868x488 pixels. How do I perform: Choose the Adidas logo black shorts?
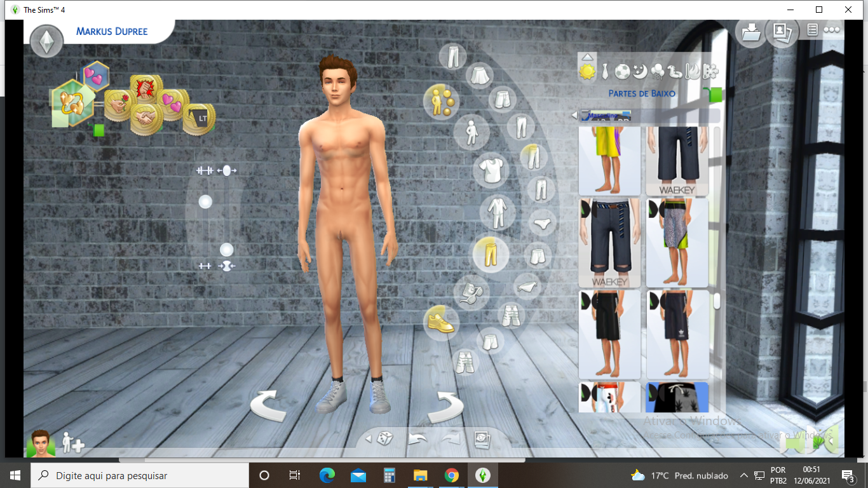[x=677, y=334]
